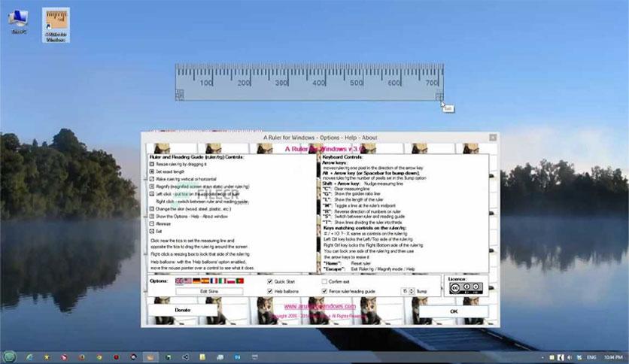Viewport: 629px width, 364px height.
Task: Close the Options - Help - About window
Action: coord(493,138)
